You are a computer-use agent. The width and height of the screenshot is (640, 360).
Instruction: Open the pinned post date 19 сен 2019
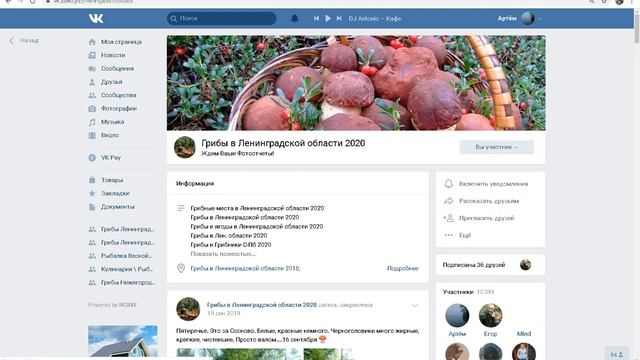224,313
